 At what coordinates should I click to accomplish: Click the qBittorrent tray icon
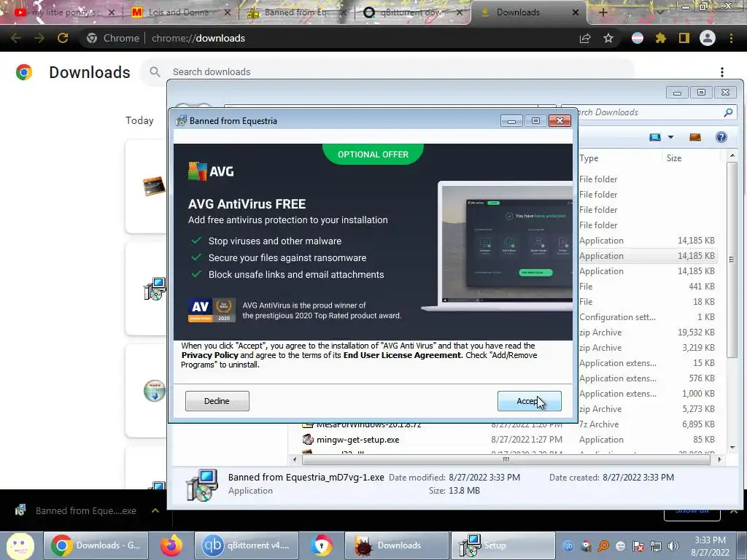[568, 546]
